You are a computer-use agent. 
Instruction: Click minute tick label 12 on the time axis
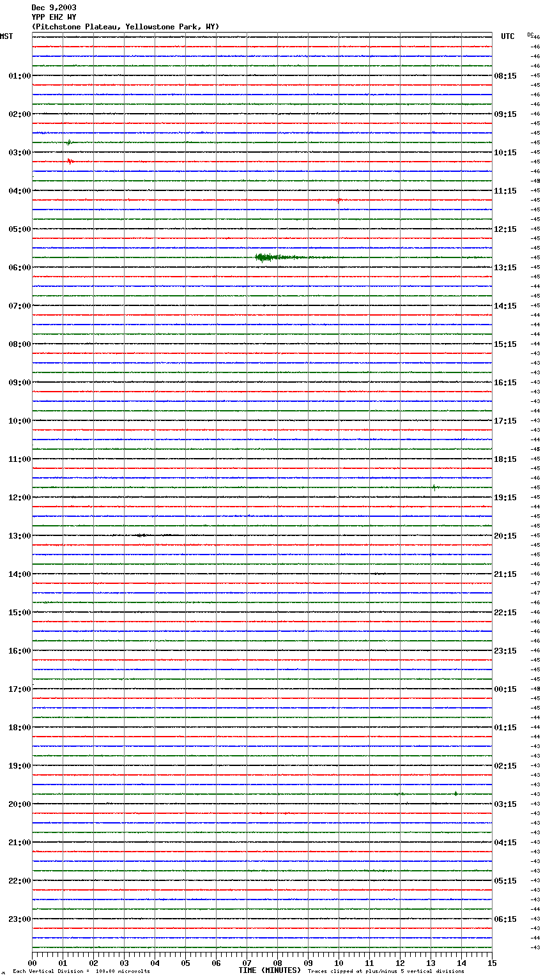[400, 963]
